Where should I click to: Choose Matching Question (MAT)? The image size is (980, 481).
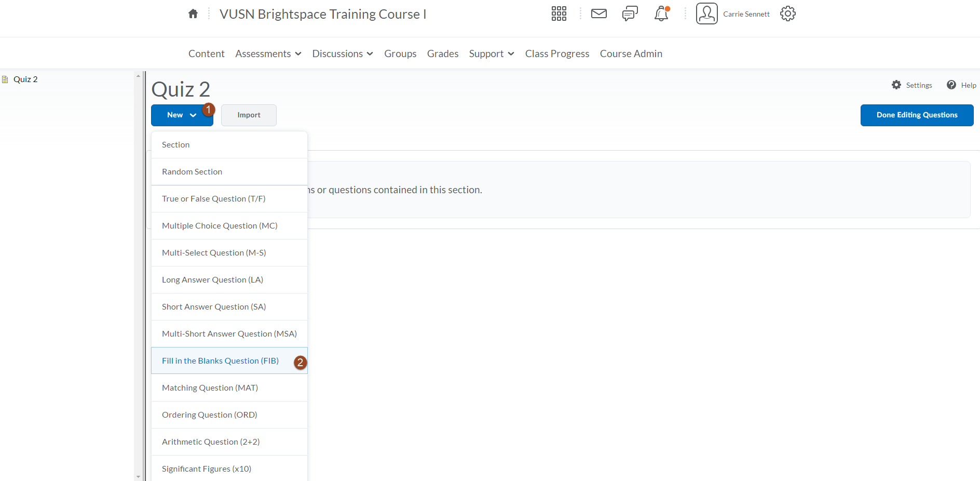[x=229, y=388]
